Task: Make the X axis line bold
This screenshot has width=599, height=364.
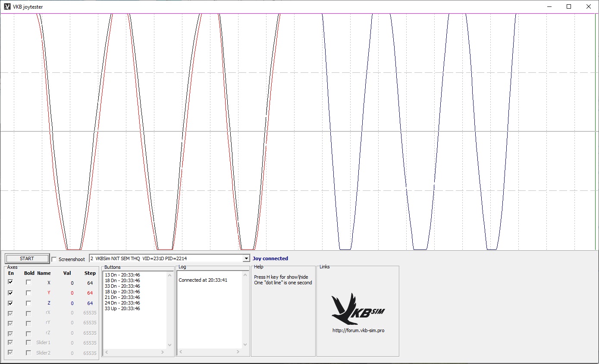Action: click(x=28, y=282)
